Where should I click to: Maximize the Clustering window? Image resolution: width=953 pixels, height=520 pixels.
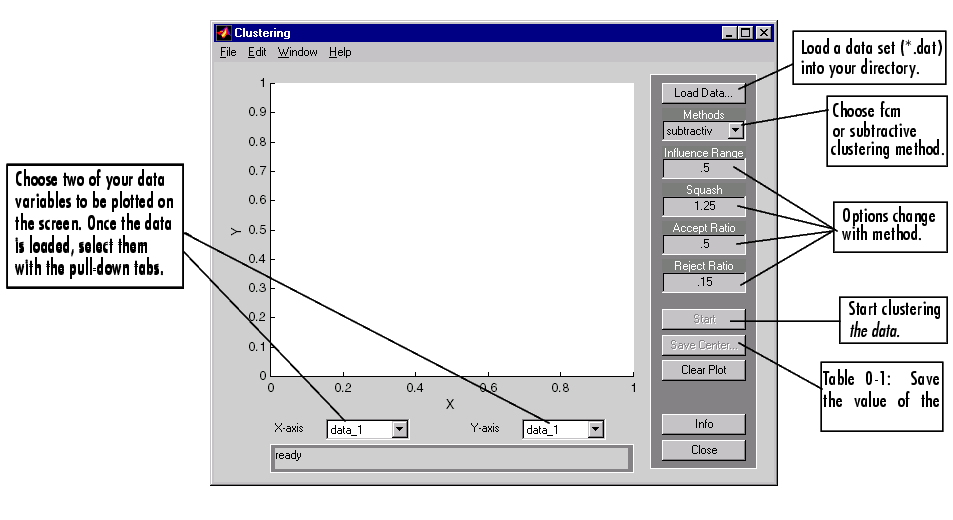click(x=745, y=33)
